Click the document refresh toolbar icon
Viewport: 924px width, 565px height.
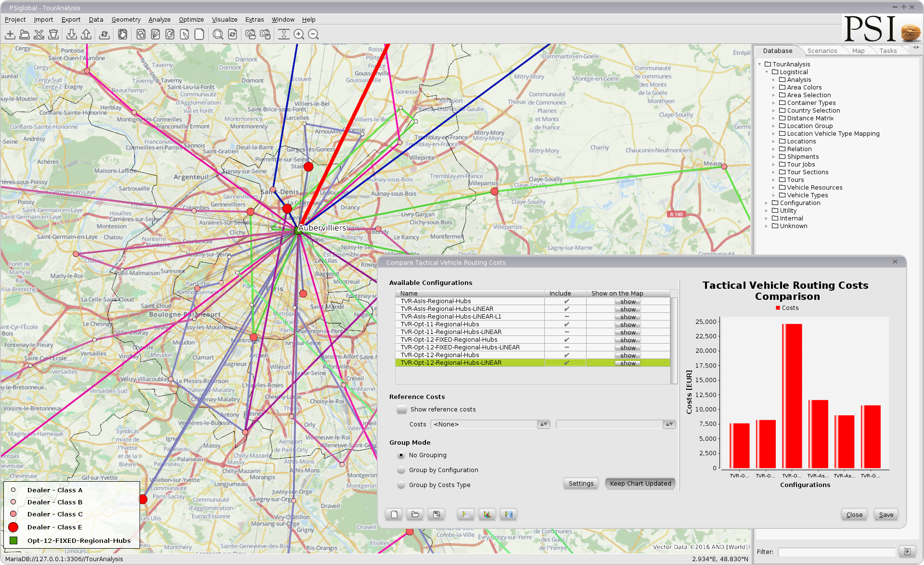(232, 35)
